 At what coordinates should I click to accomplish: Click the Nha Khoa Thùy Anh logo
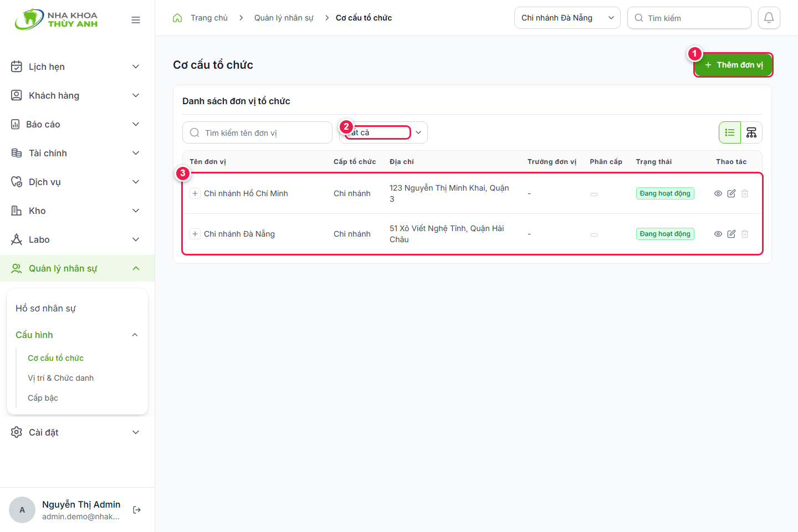point(56,19)
